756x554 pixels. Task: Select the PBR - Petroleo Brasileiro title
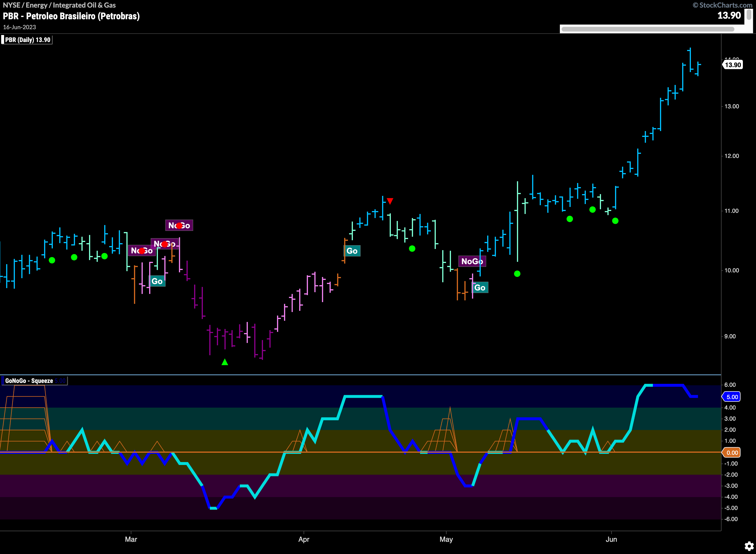point(71,16)
